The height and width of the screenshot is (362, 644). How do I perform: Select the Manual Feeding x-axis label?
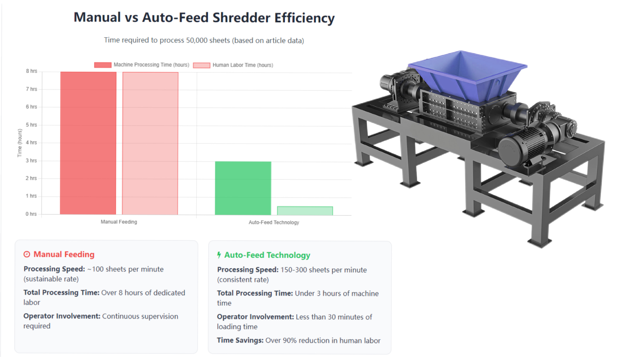click(119, 222)
